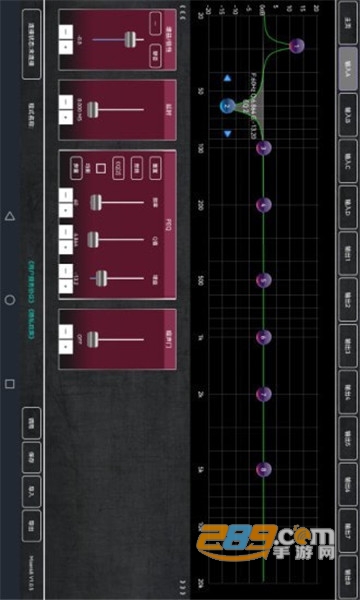The height and width of the screenshot is (600, 360).
Task: Click the PEQ Q-value slider handle at 4.844
Action: point(92,240)
